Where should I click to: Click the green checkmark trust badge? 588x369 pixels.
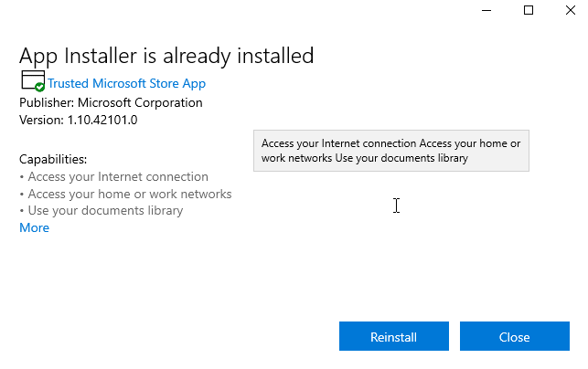click(39, 87)
